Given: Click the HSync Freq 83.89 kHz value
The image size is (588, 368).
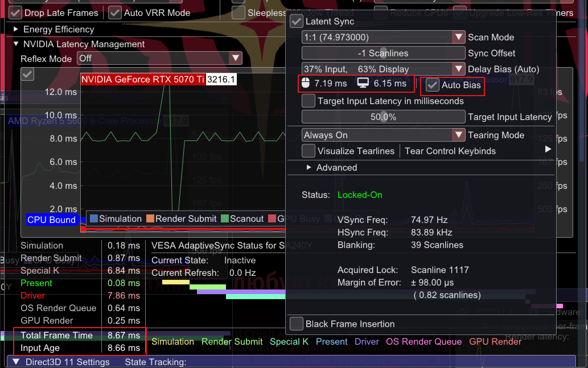Looking at the screenshot, I should 431,232.
